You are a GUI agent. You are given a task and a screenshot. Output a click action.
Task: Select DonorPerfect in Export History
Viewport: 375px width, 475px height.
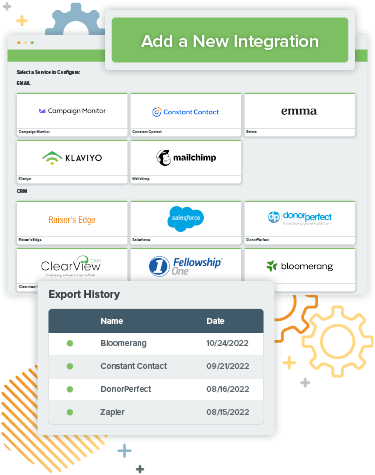(x=126, y=389)
